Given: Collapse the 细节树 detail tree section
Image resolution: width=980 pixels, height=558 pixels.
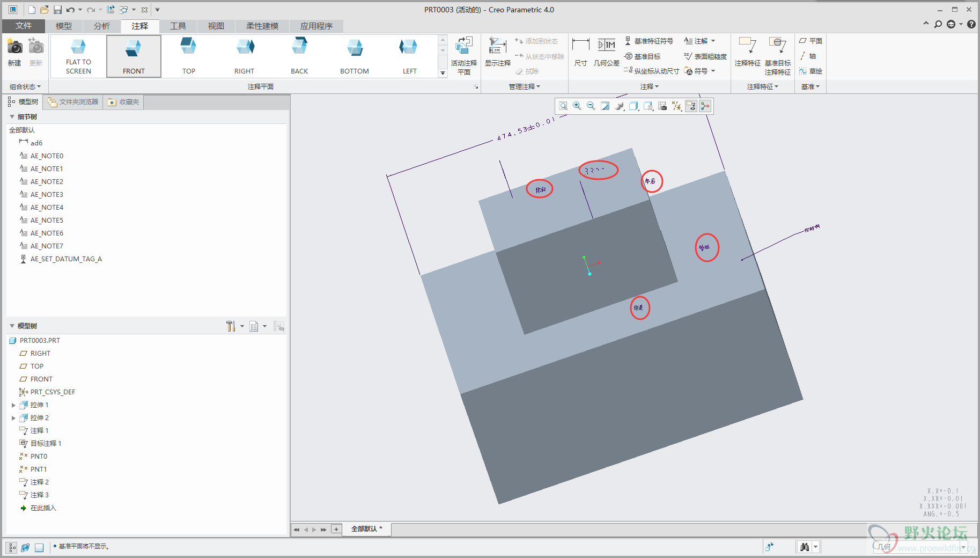Looking at the screenshot, I should pyautogui.click(x=12, y=117).
